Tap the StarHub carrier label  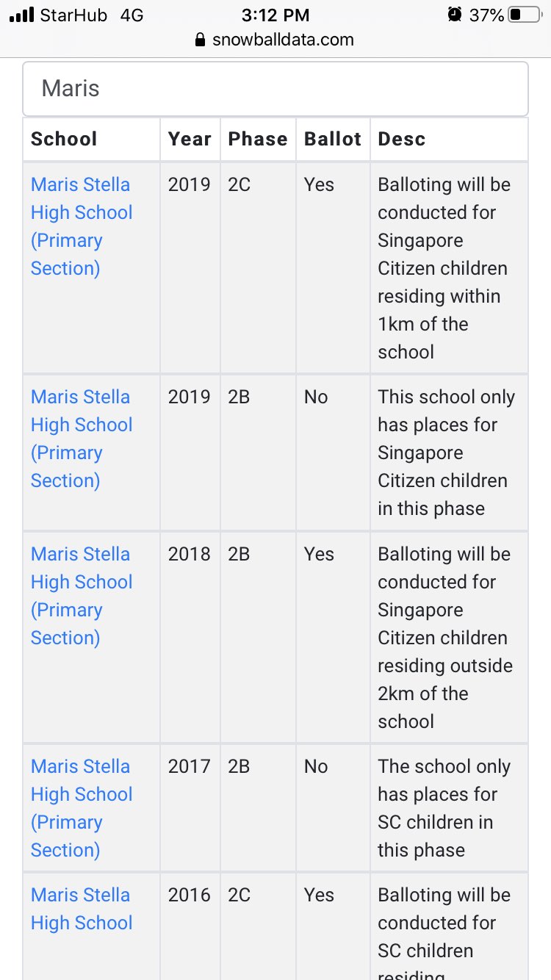click(73, 15)
